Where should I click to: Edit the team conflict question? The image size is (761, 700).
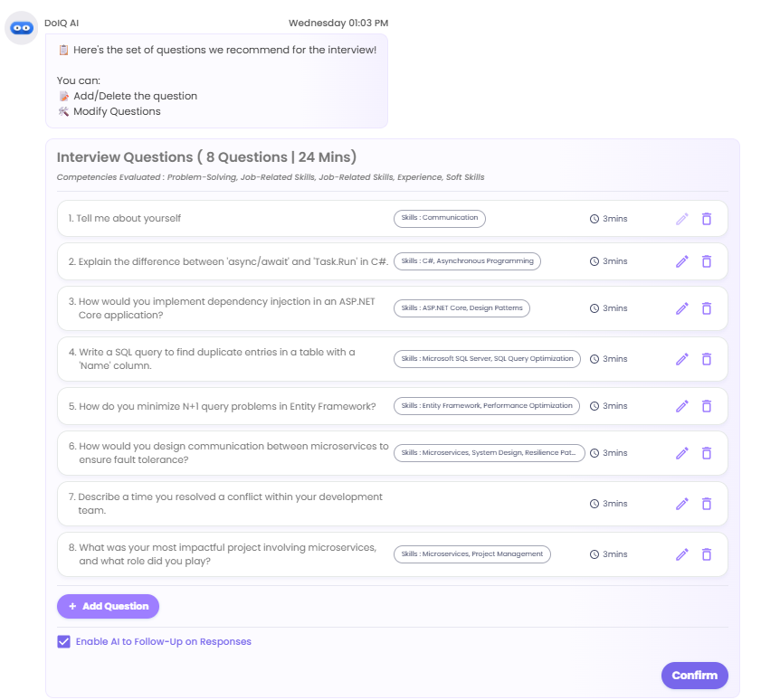pyautogui.click(x=682, y=504)
